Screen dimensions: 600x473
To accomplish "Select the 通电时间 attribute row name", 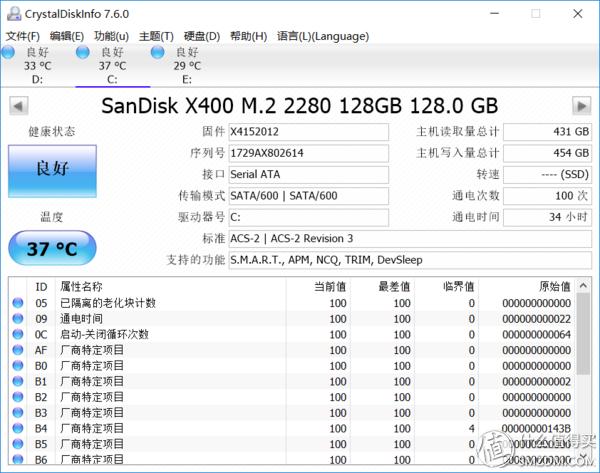I will [81, 319].
